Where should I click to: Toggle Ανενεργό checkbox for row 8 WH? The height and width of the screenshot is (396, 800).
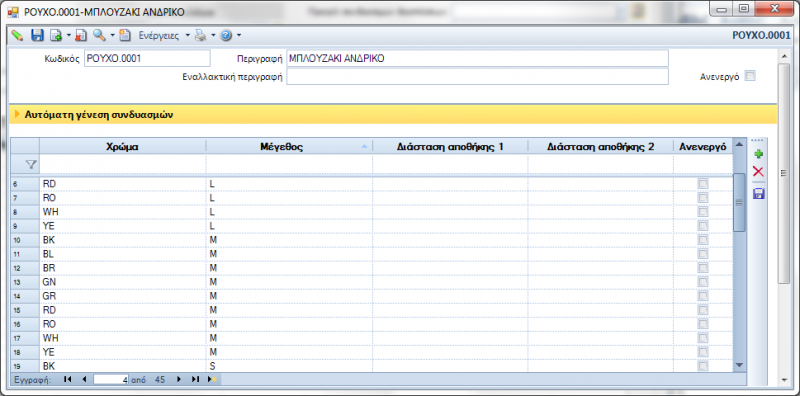click(x=703, y=211)
